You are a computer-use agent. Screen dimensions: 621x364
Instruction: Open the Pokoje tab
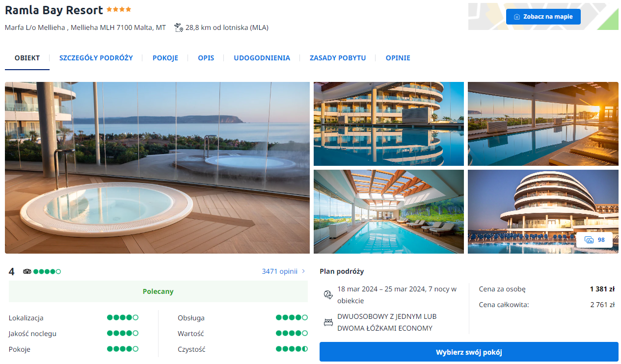click(x=165, y=58)
